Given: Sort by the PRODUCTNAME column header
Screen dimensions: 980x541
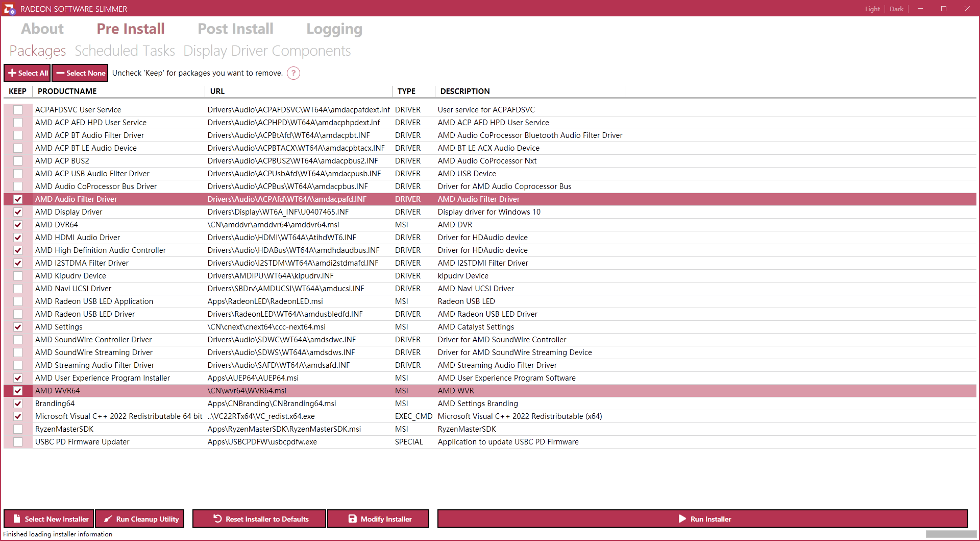Looking at the screenshot, I should coord(118,91).
